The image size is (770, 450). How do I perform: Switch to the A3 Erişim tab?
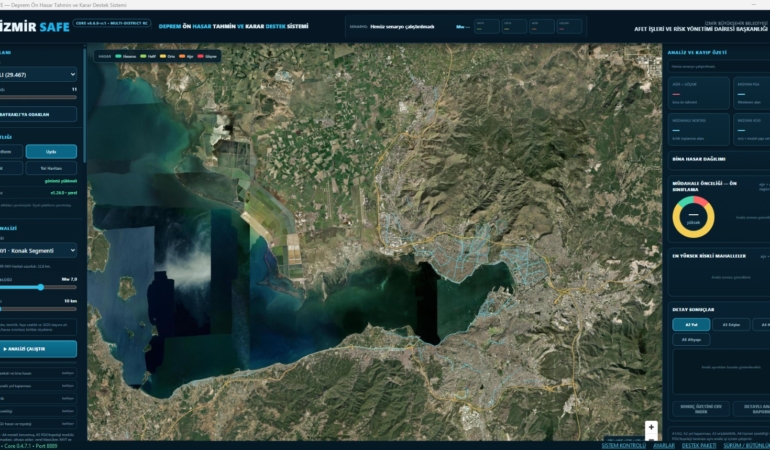click(x=731, y=325)
